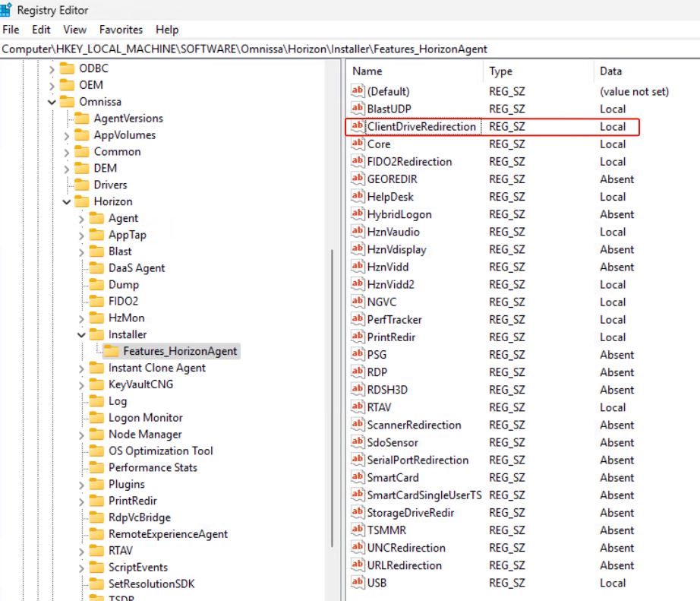
Task: Select the URLRedirection value name
Action: click(x=404, y=565)
